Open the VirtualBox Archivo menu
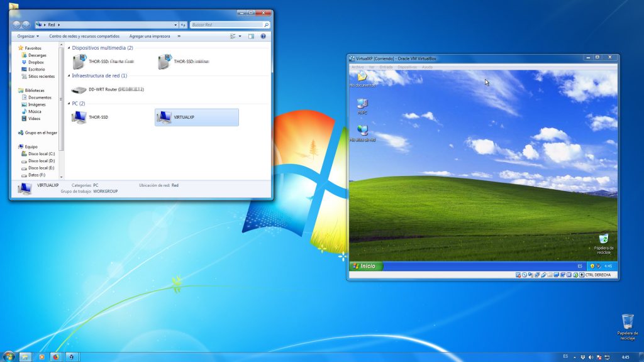Screen dimensions: 644x362 [357, 67]
